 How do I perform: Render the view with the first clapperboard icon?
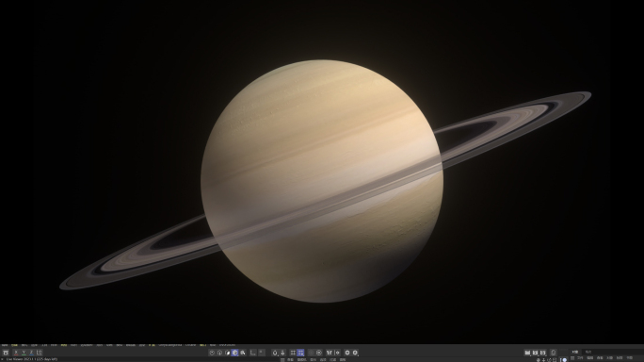coord(527,353)
